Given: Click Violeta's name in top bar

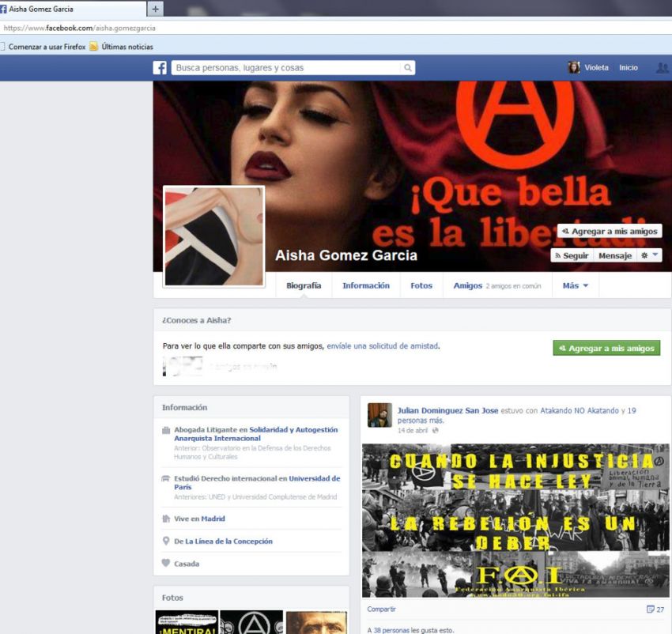Looking at the screenshot, I should point(596,68).
